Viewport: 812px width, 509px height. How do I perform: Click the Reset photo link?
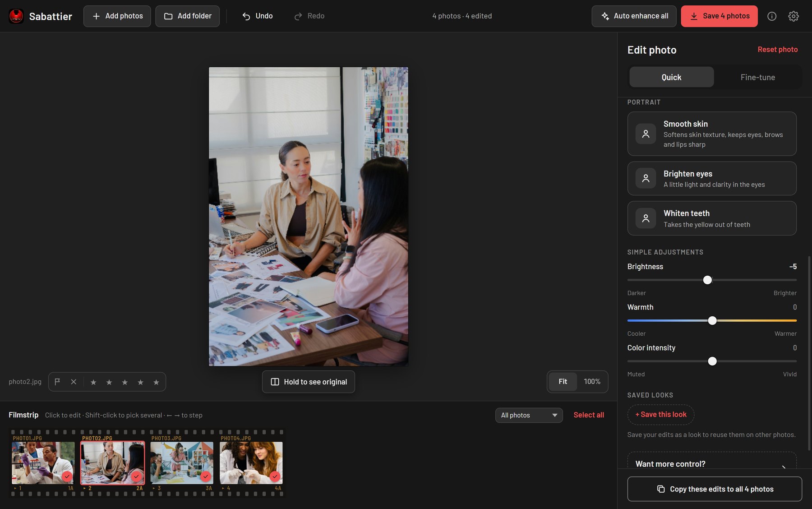(x=778, y=50)
